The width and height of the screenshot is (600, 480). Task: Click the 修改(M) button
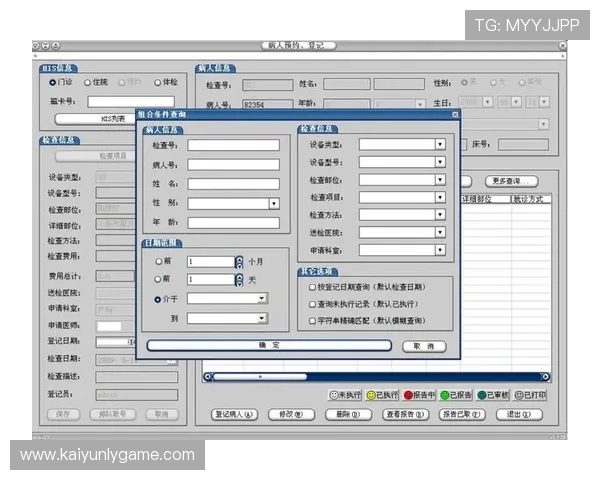[x=291, y=414]
